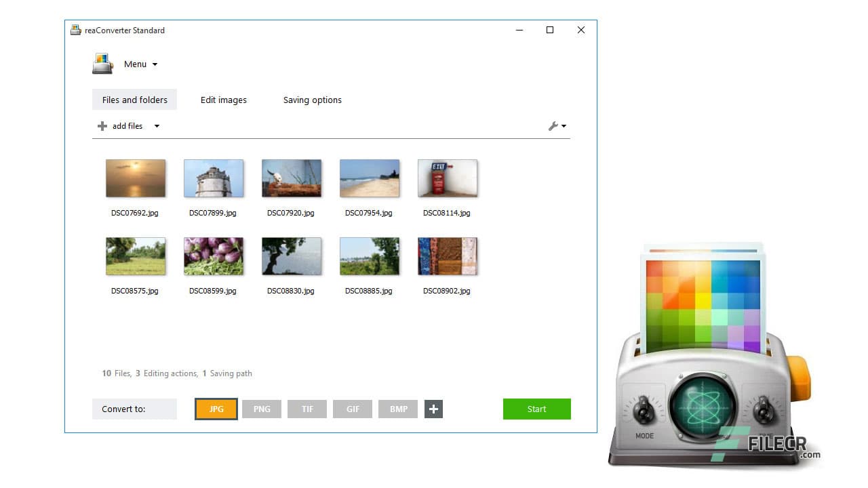Click the plus icon to add another output format

tap(433, 409)
